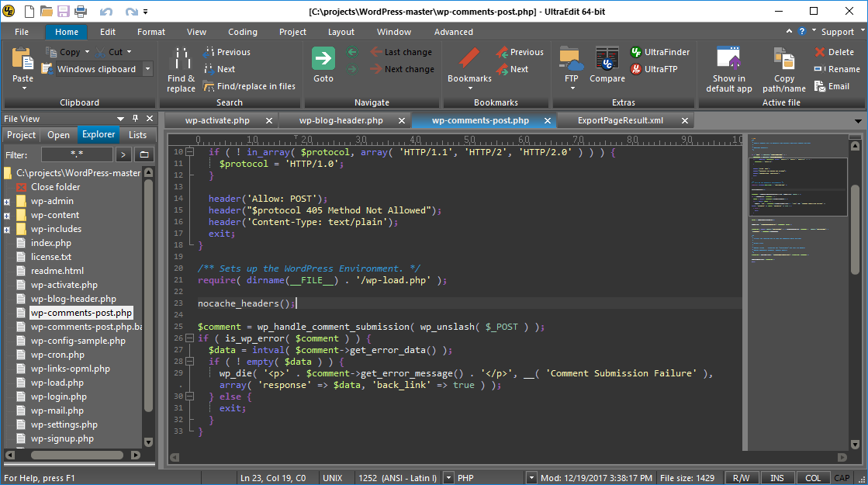Launch the UltraFinder tool
The image size is (868, 485).
point(659,52)
